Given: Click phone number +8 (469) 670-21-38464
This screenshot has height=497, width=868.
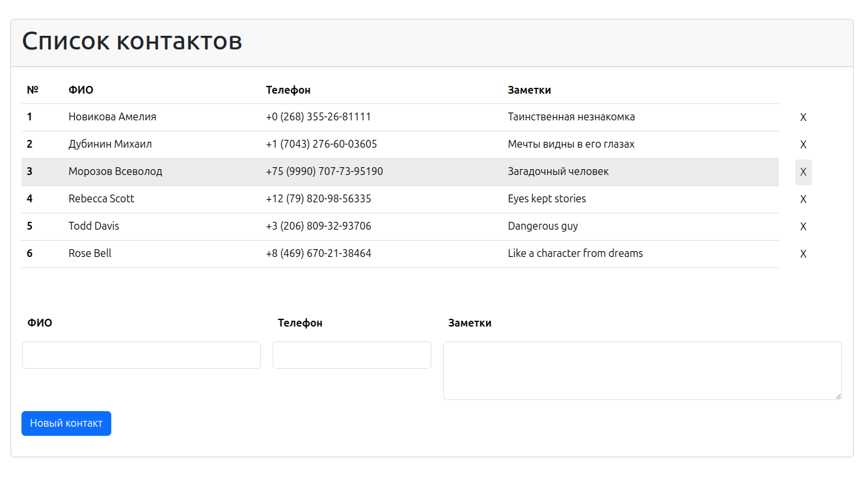Looking at the screenshot, I should point(318,254).
